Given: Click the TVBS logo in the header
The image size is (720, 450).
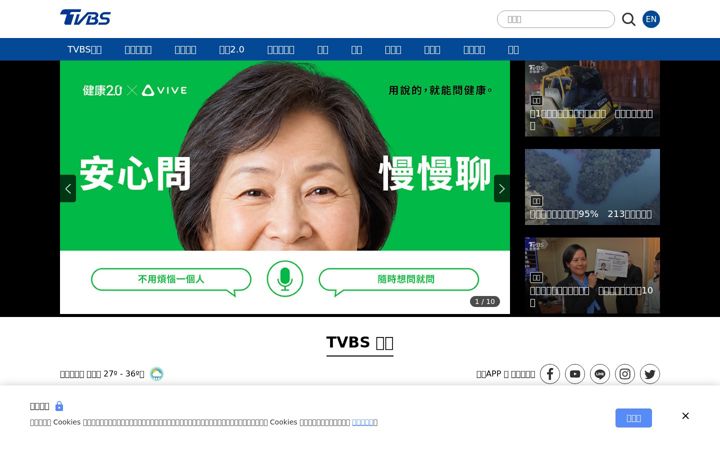Looking at the screenshot, I should [x=85, y=17].
